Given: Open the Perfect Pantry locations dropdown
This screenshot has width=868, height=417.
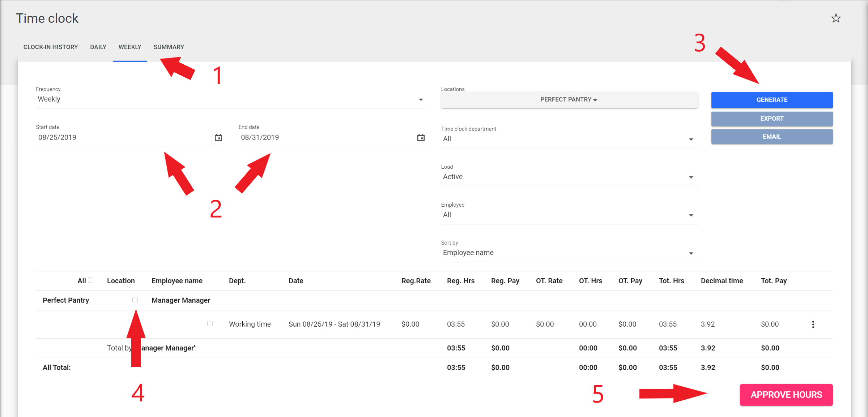Looking at the screenshot, I should click(569, 100).
